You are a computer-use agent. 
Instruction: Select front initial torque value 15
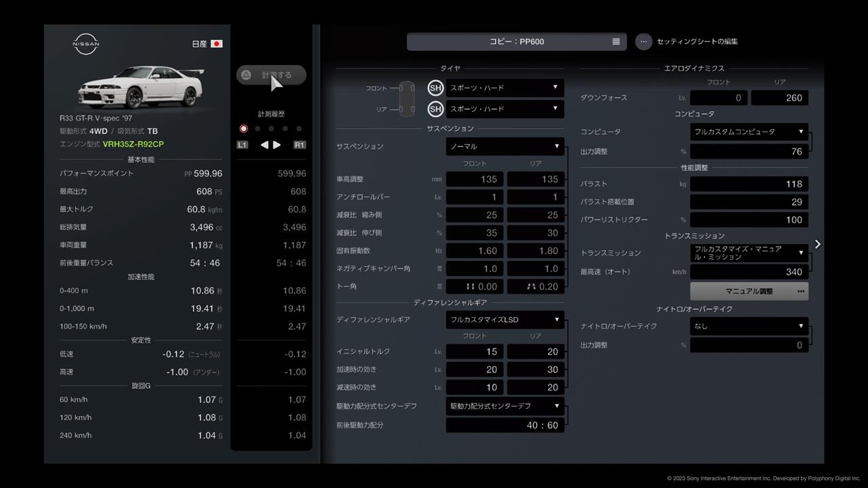[x=475, y=351]
